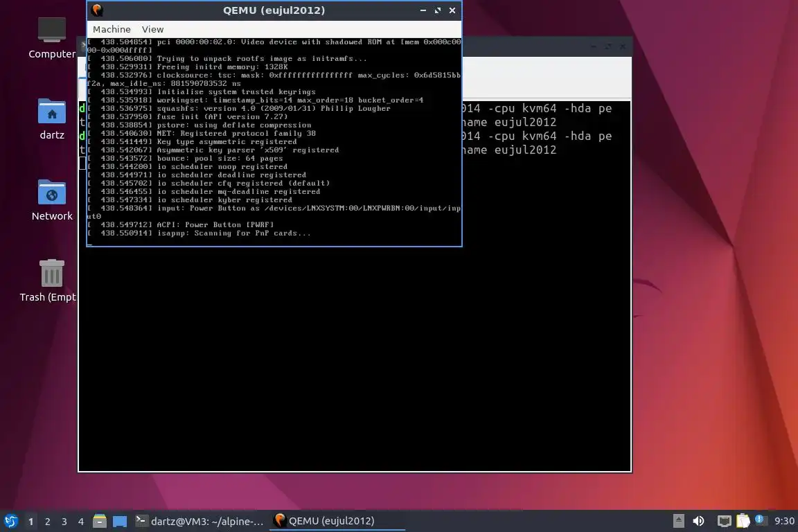Click the 'squashfs: version 4.0' console line
Image resolution: width=798 pixels, height=532 pixels.
[239, 109]
